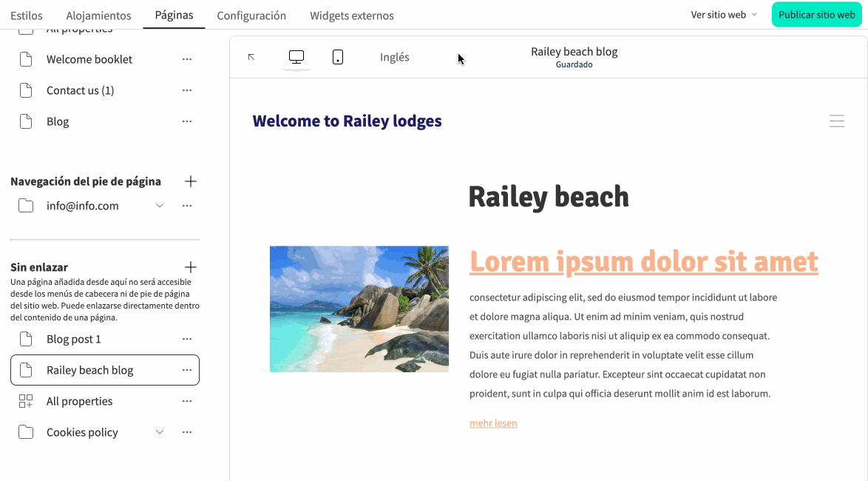Click the beach photo thumbnail
Screen dimensions: 868x481
click(359, 309)
